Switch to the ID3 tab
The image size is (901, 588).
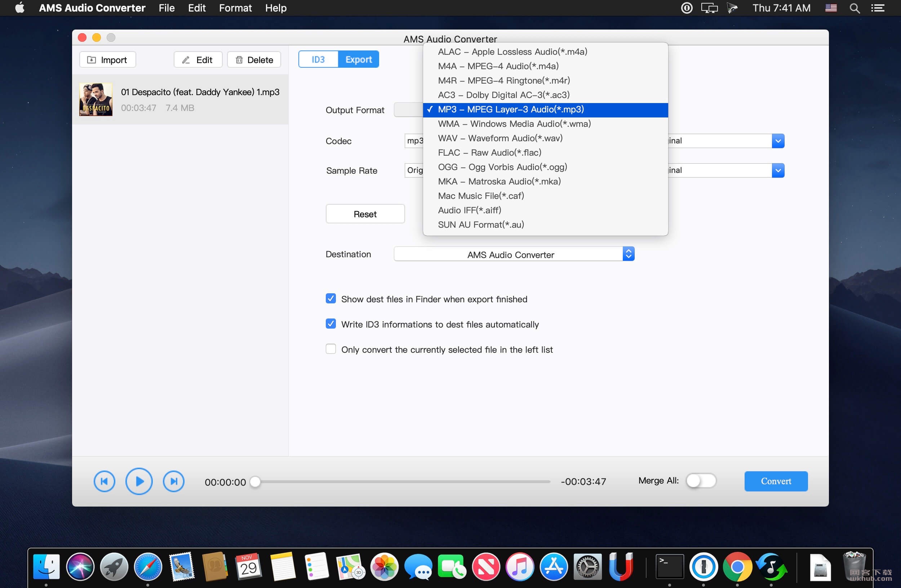tap(318, 59)
